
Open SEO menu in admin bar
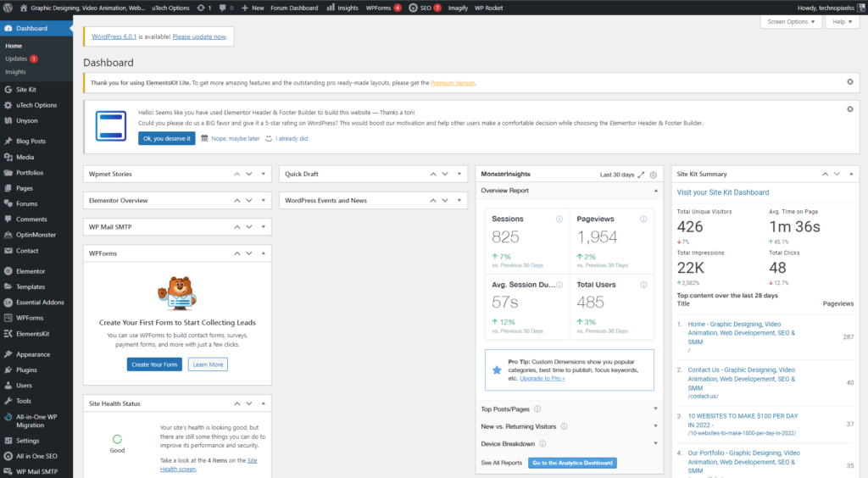(426, 8)
